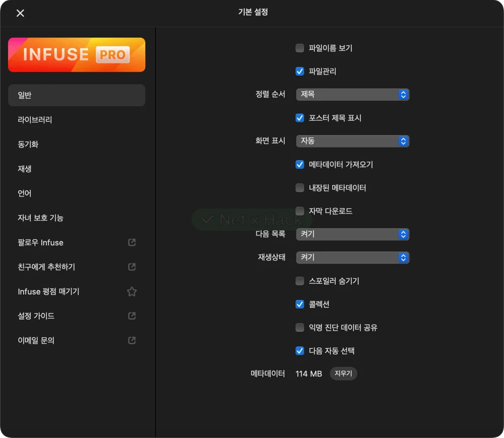The height and width of the screenshot is (438, 504).
Task: Click the star icon next to Infuse 평점 매기기
Action: (x=132, y=291)
